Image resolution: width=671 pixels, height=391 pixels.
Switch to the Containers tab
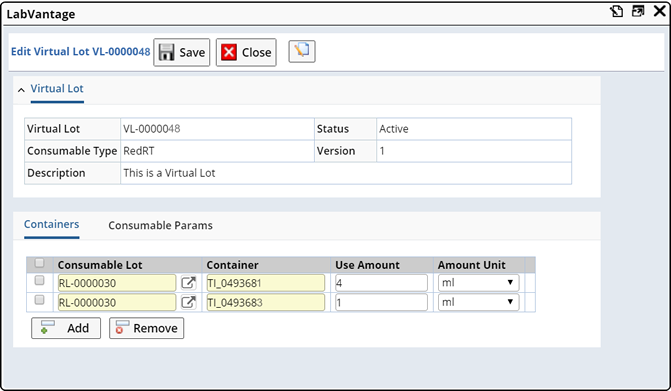(x=51, y=225)
